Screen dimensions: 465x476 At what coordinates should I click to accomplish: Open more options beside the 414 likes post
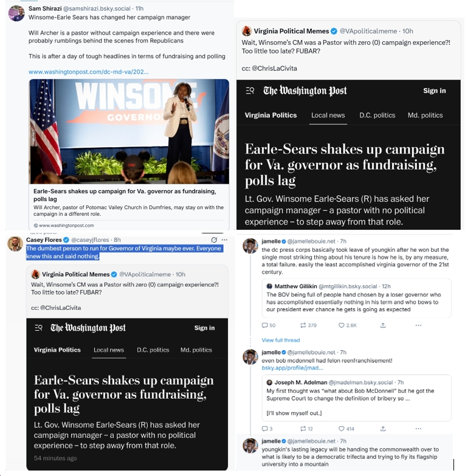click(x=418, y=429)
